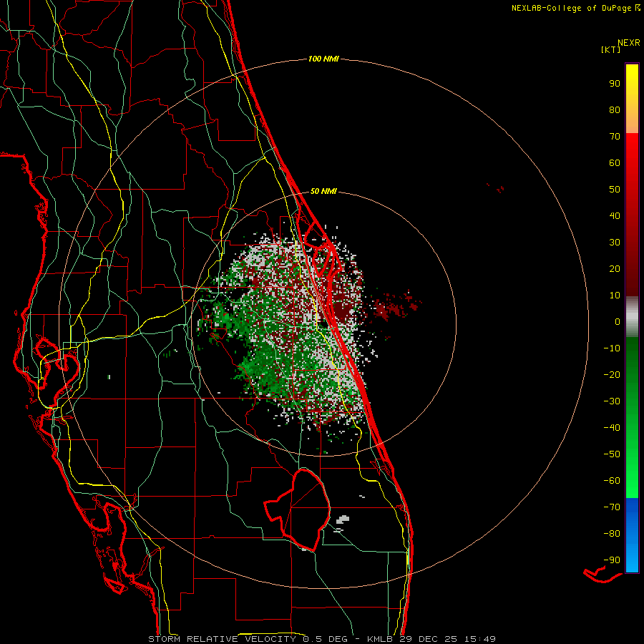644x644 pixels.
Task: Select the -40 value on the velocity scale
Action: click(612, 428)
